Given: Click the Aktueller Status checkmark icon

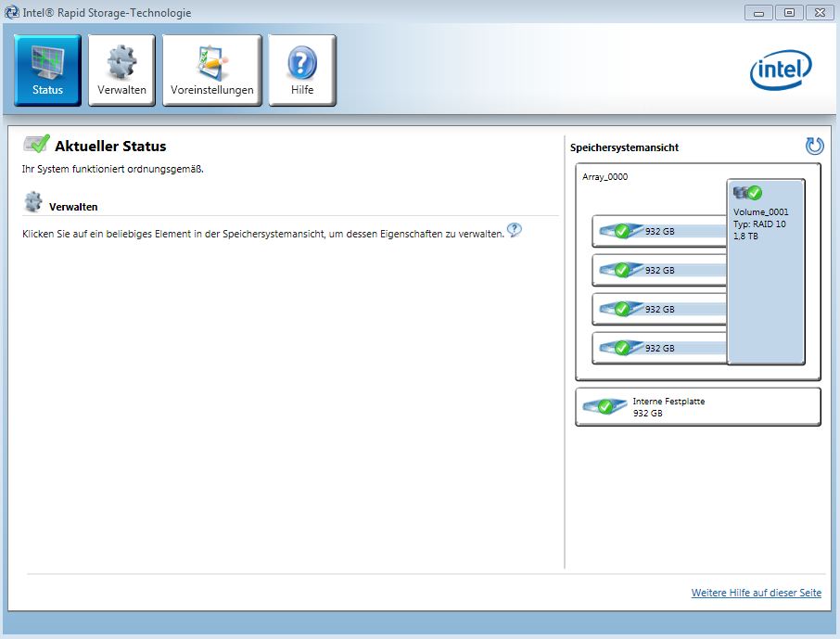Looking at the screenshot, I should click(x=36, y=144).
